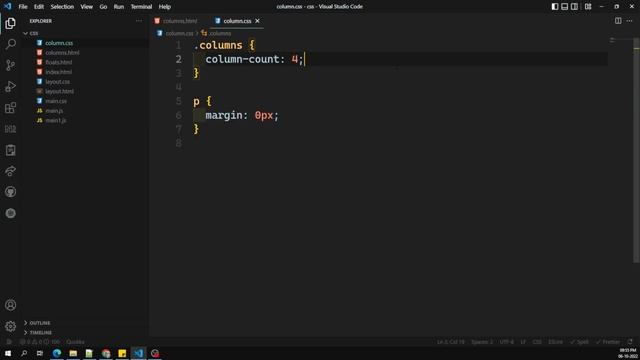
Task: Select the column.css editor tab
Action: [236, 21]
